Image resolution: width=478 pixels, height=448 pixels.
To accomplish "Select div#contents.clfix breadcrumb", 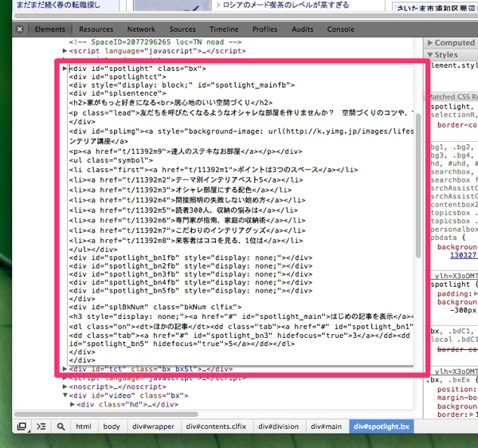I will (x=216, y=426).
